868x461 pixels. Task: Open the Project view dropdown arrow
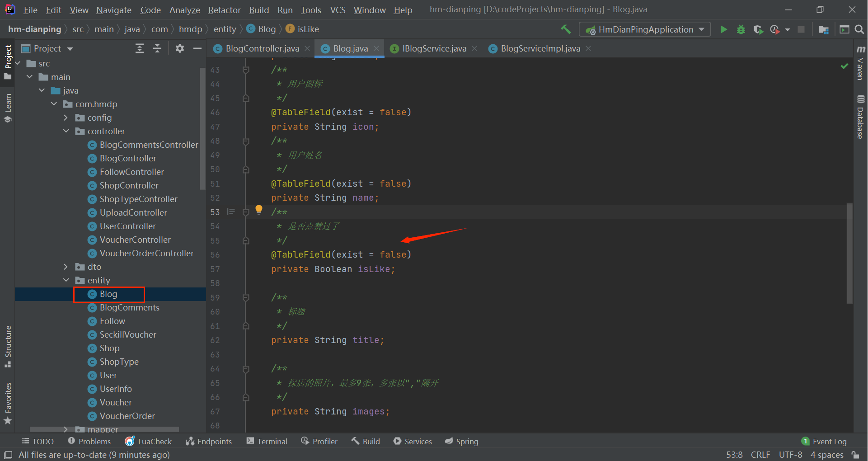point(70,49)
